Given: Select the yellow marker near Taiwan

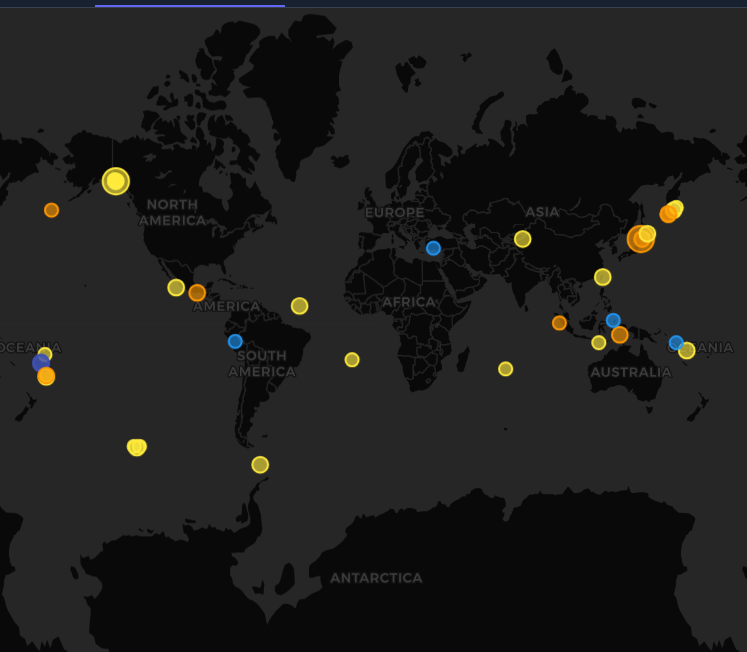Looking at the screenshot, I should click(602, 277).
